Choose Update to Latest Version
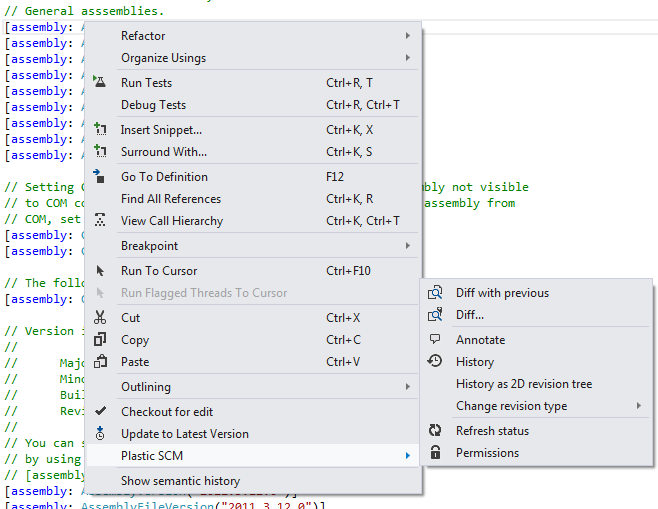658x509 pixels. click(x=185, y=434)
